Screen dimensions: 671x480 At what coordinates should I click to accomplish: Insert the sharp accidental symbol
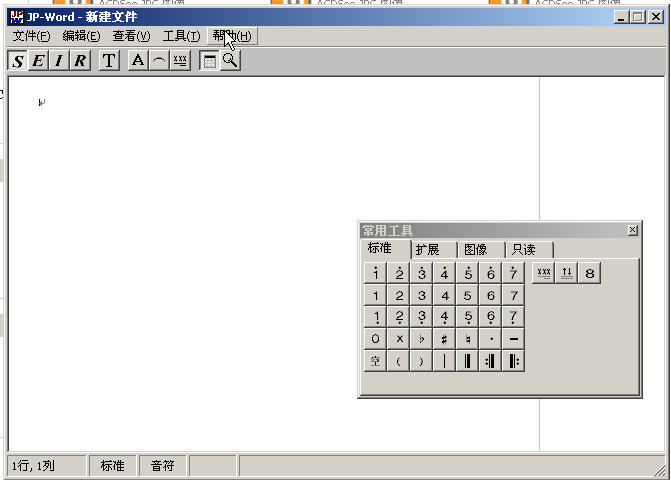click(x=445, y=339)
